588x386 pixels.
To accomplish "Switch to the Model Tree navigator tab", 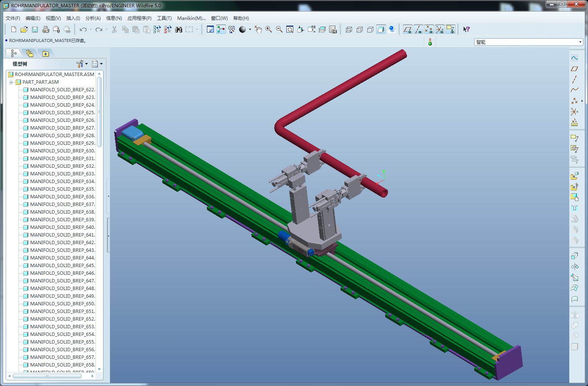I will [x=14, y=54].
